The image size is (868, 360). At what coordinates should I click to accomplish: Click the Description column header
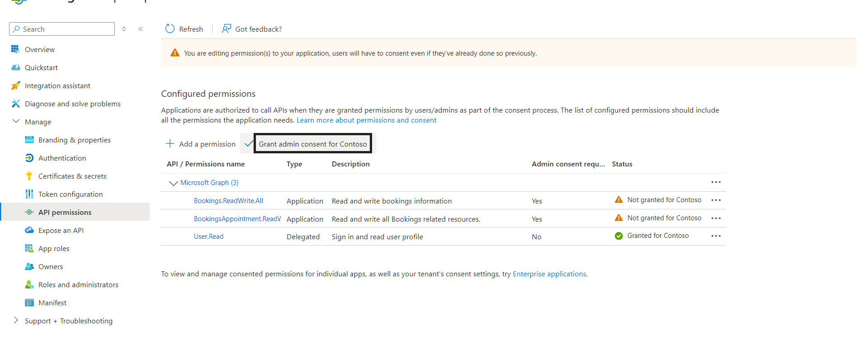pos(351,164)
